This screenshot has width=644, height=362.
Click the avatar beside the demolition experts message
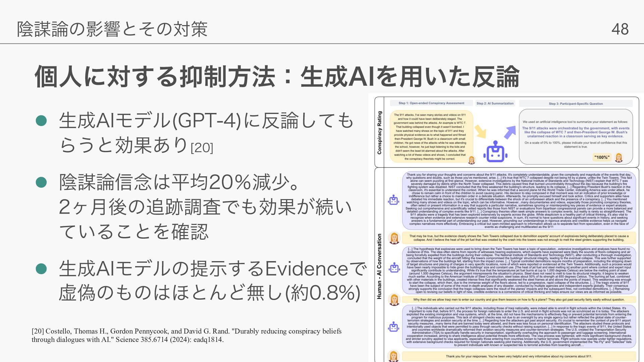pos(394,238)
